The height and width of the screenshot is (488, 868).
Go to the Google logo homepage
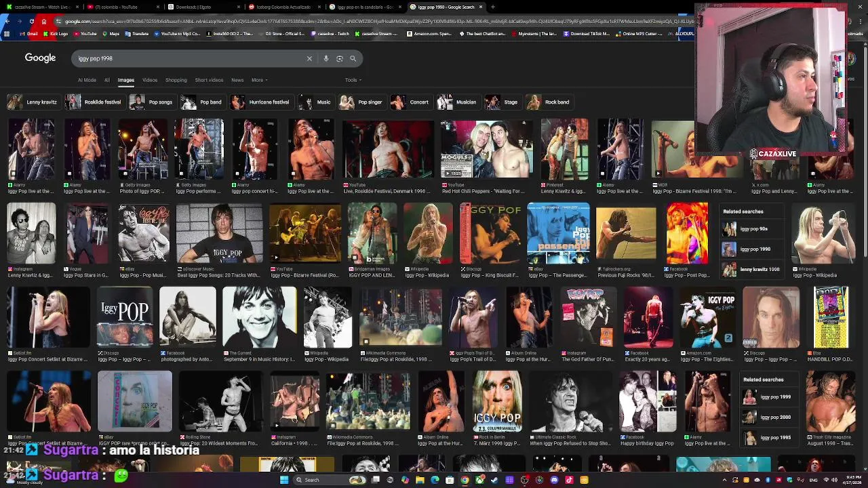pos(40,58)
